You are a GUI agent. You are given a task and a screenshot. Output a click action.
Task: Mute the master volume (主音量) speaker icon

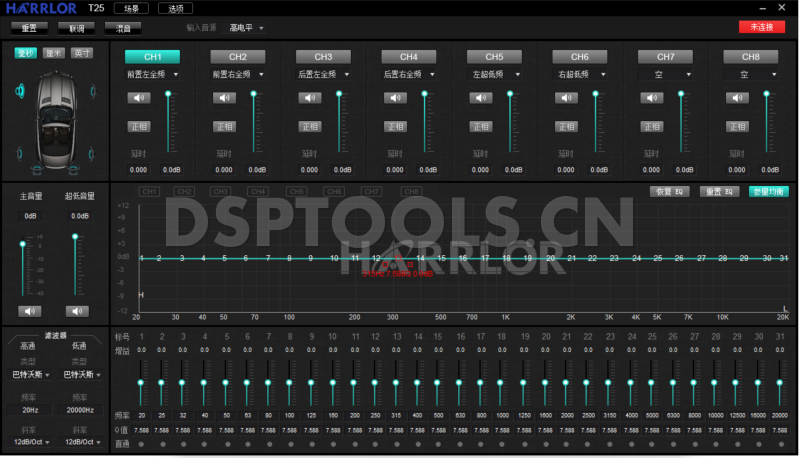(30, 311)
